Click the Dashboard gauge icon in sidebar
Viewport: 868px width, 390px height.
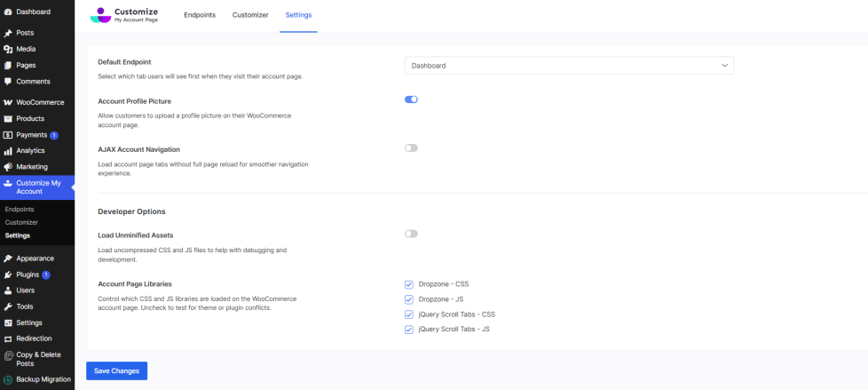(x=8, y=12)
